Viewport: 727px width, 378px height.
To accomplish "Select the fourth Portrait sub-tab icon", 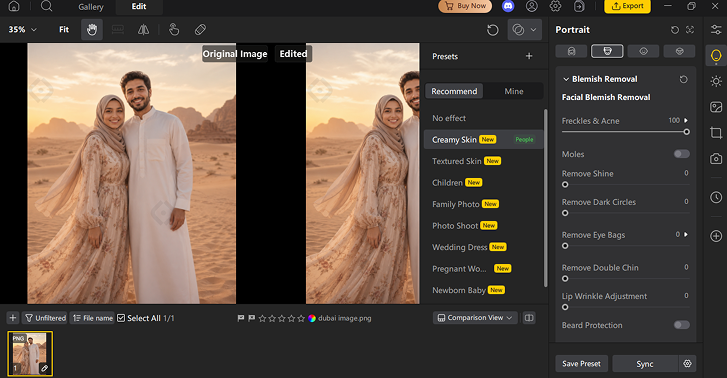I will 679,51.
